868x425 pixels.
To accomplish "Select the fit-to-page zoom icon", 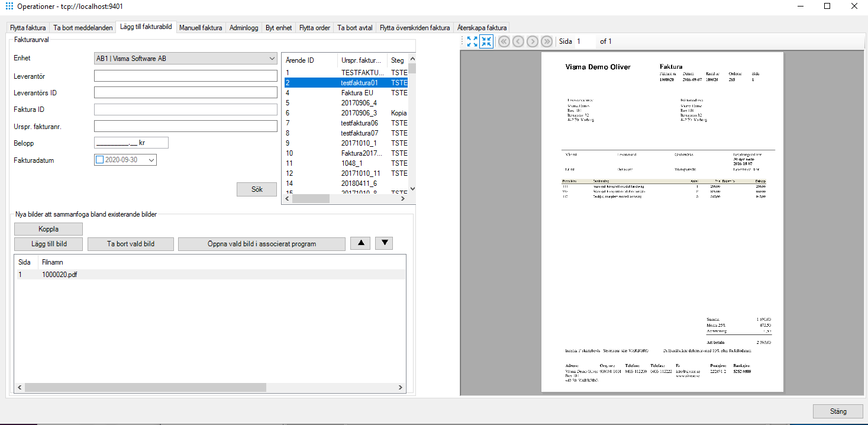I will click(x=486, y=41).
